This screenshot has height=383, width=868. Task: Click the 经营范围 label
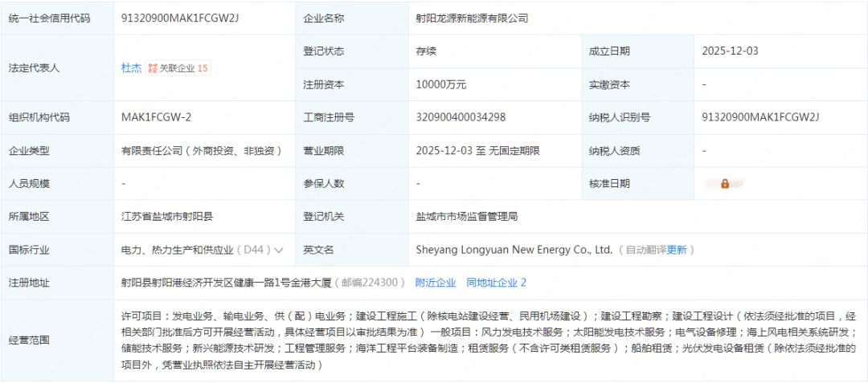[x=29, y=340]
